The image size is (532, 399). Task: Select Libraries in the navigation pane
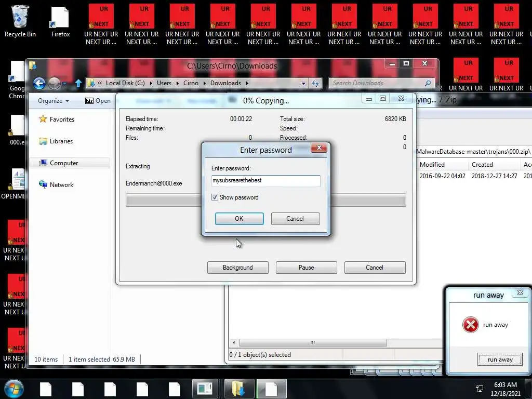point(61,141)
